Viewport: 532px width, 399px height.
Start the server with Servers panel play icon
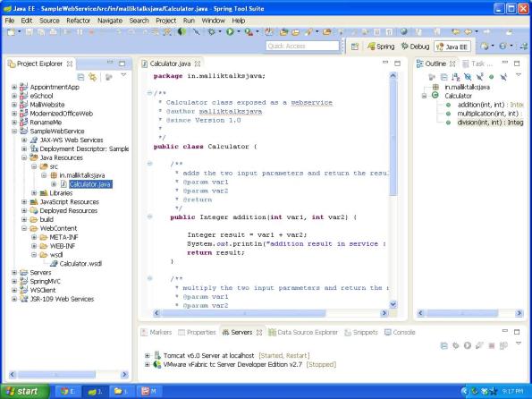(x=468, y=345)
